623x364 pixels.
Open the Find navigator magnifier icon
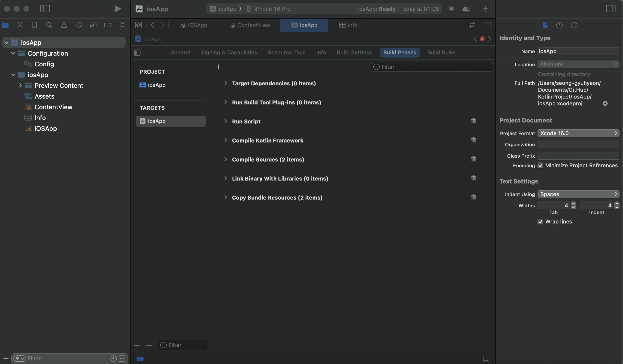tap(49, 25)
